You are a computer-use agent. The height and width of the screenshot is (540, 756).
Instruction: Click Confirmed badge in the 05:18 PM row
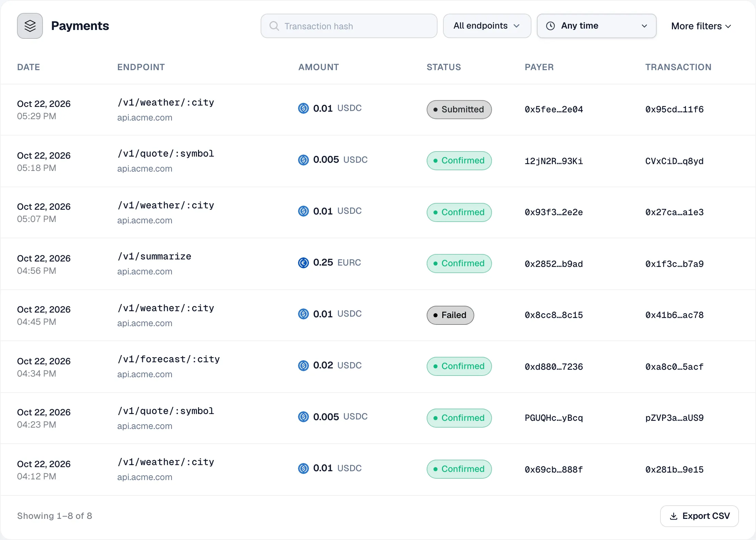[459, 161]
